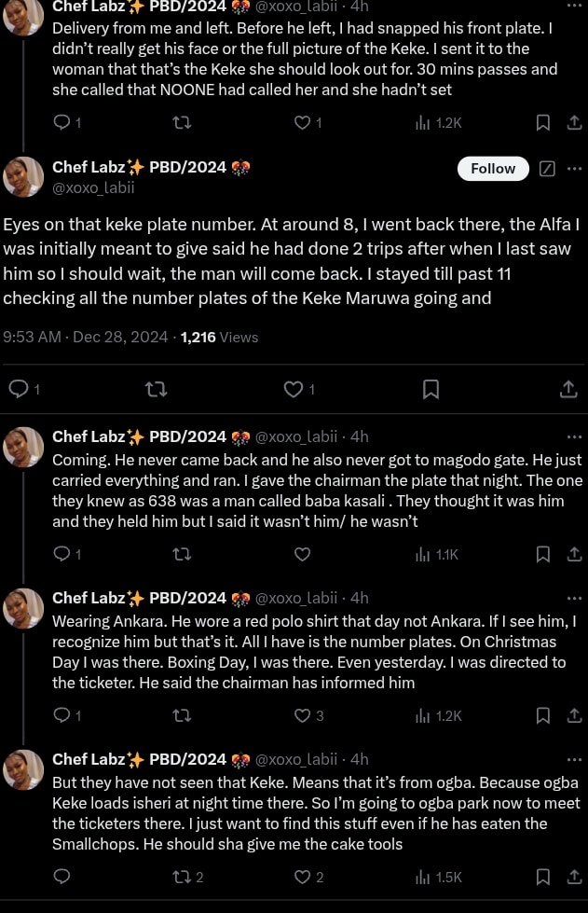Share the 'Coming. He never came back' tweet
Viewport: 588px width, 913px height.
(572, 554)
